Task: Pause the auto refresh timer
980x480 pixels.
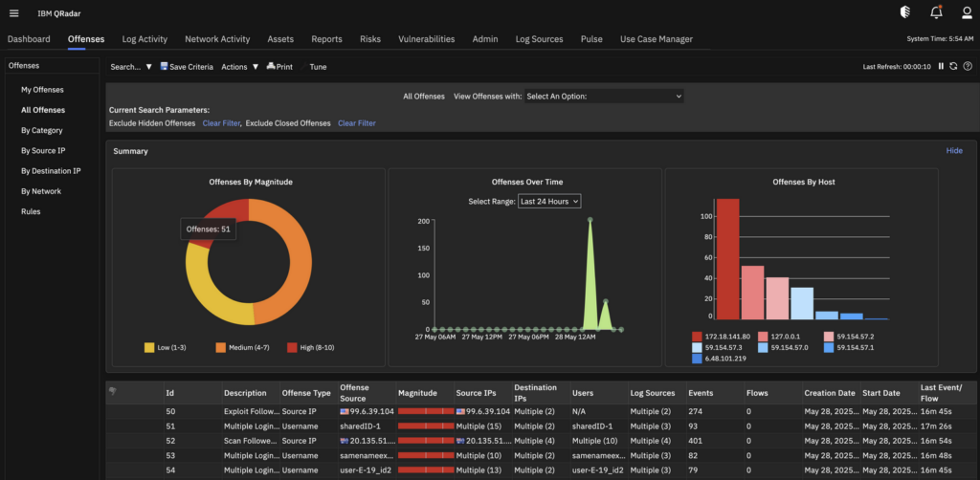Action: coord(941,66)
